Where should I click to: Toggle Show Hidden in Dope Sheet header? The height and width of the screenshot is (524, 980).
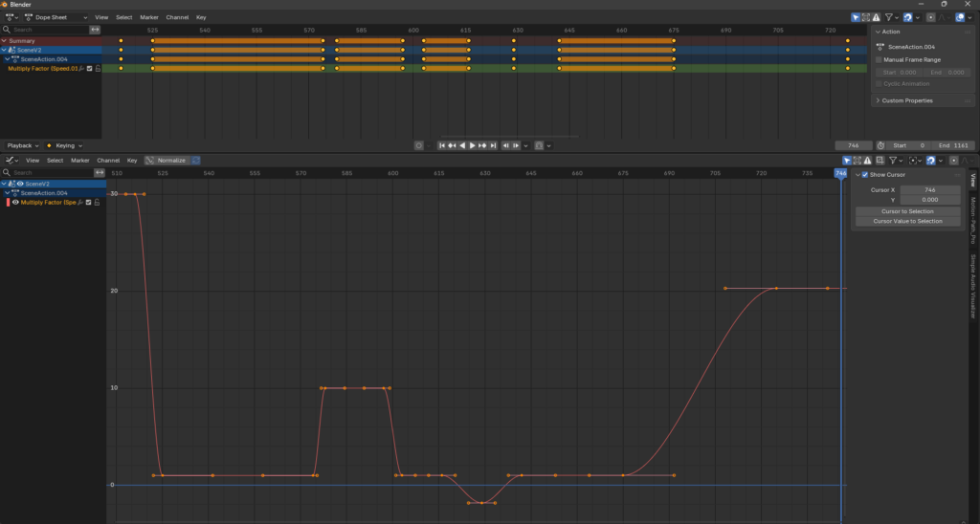click(x=865, y=17)
